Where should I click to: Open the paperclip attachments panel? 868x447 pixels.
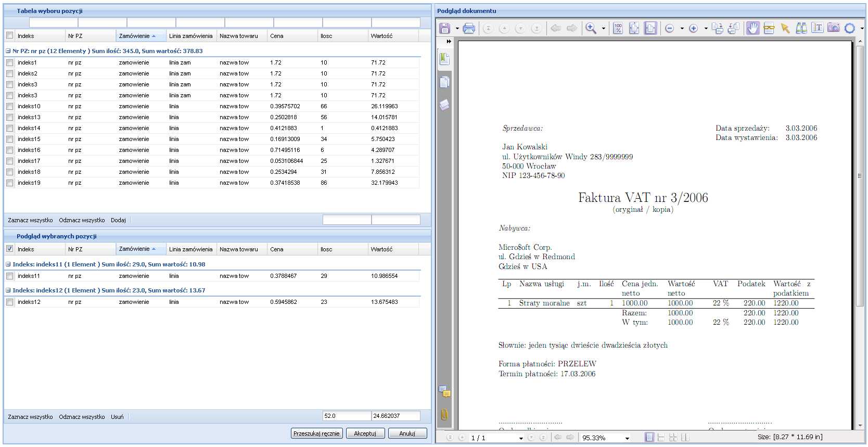pos(444,415)
